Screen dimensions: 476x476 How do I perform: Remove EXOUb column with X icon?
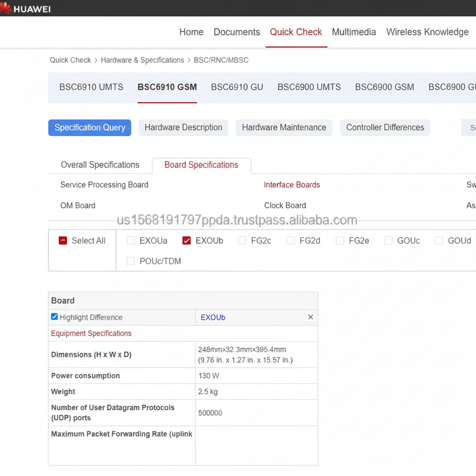(310, 317)
